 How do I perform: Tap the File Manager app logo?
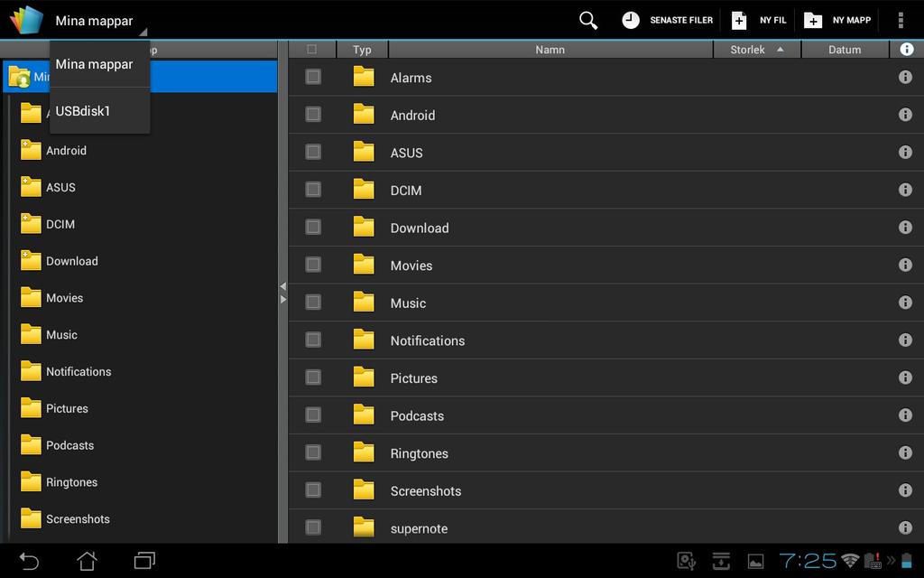26,20
